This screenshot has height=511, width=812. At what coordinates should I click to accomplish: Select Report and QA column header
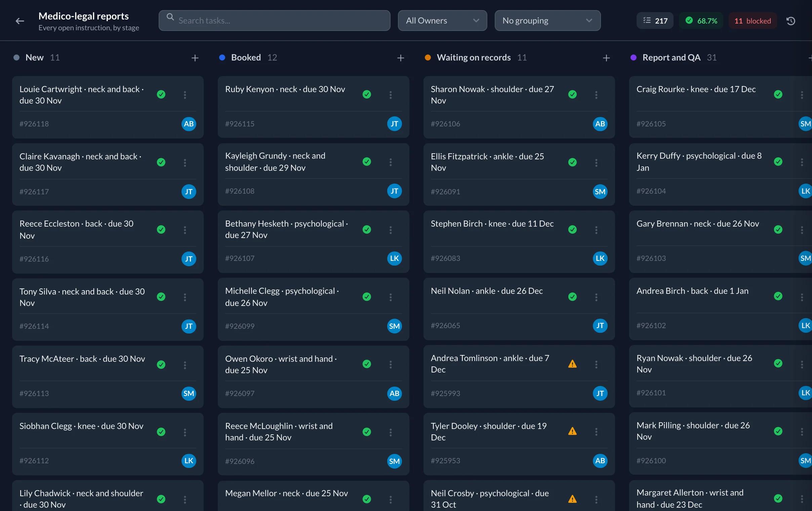[672, 58]
